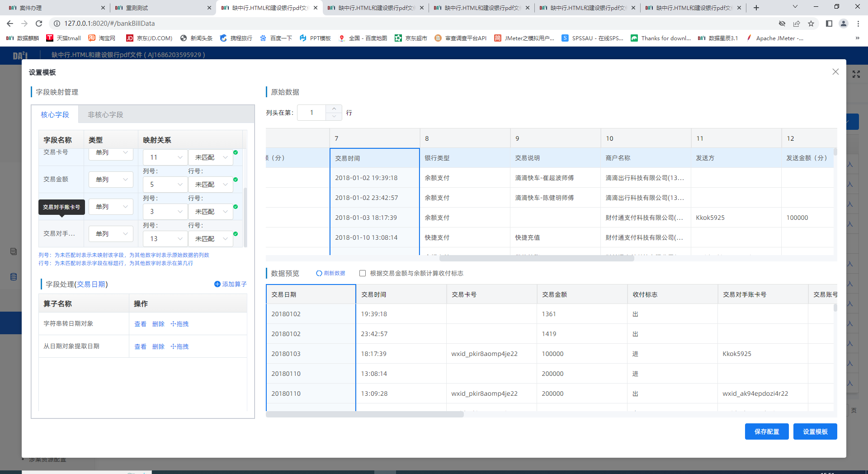The image size is (868, 474).
Task: Click 拖拽 drag handle for 字符串转日期对象
Action: [x=179, y=324]
